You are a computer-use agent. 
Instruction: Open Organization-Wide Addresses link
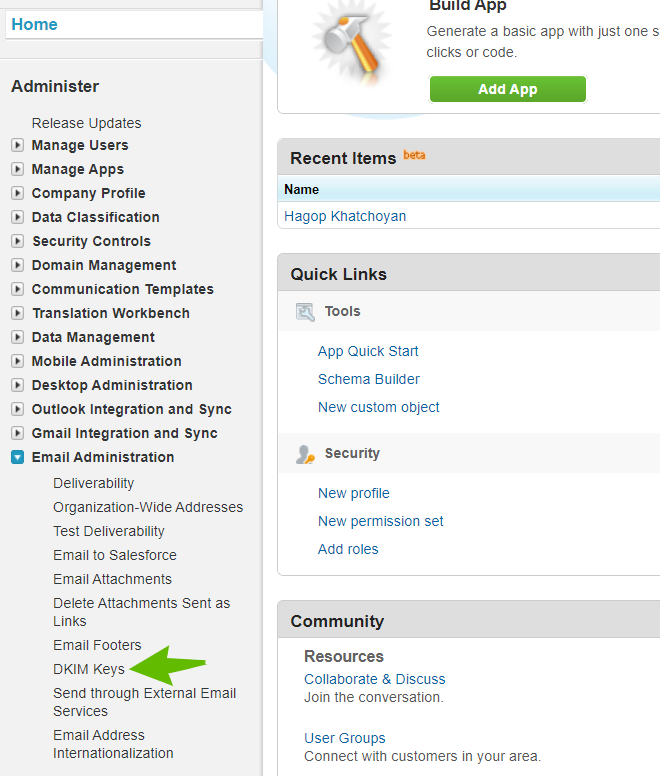pyautogui.click(x=148, y=507)
